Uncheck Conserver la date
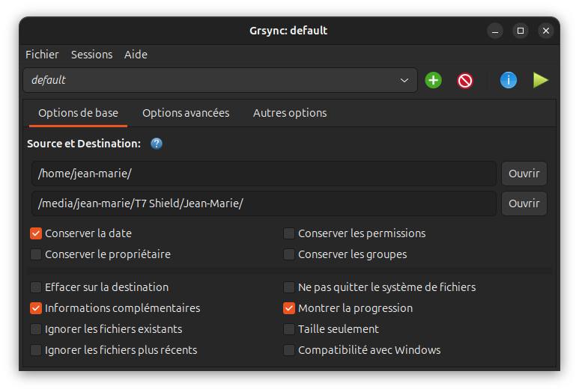The width and height of the screenshot is (579, 392). click(x=36, y=233)
